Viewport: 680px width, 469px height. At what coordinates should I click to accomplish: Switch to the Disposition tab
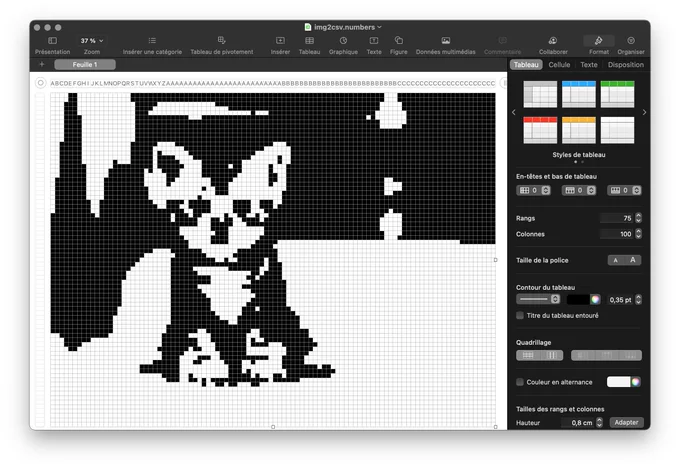coord(625,65)
